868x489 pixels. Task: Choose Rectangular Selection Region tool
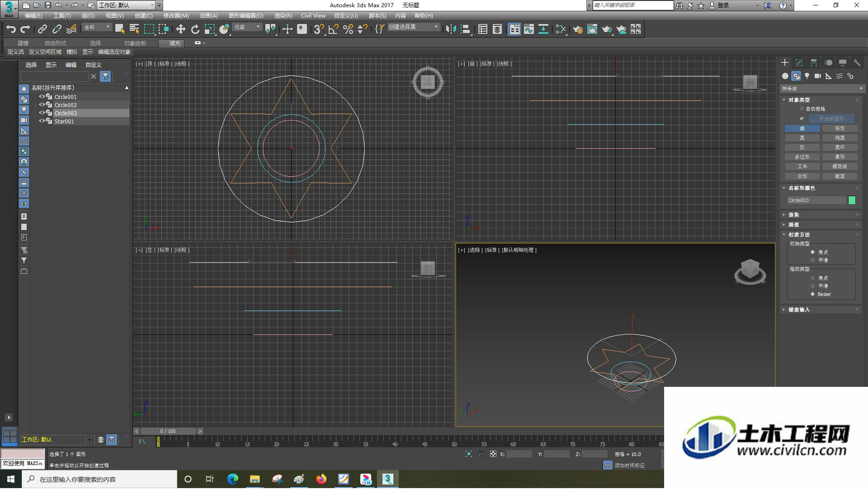tap(149, 29)
